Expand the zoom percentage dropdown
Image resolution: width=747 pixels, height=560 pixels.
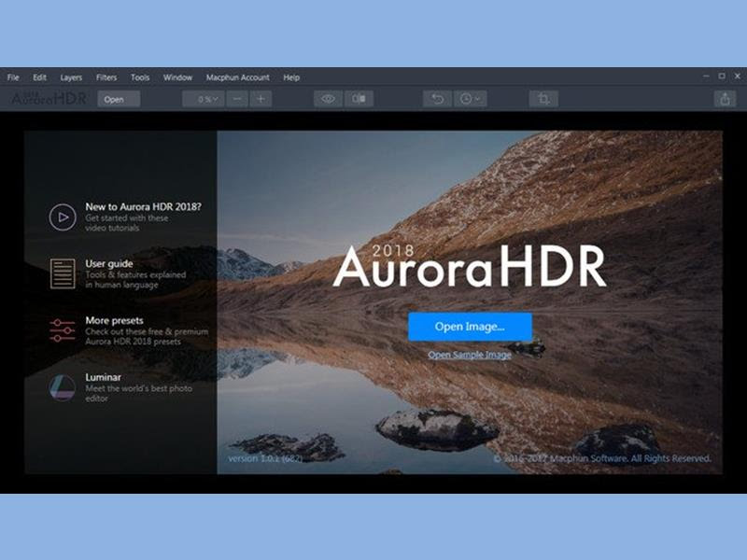(204, 99)
